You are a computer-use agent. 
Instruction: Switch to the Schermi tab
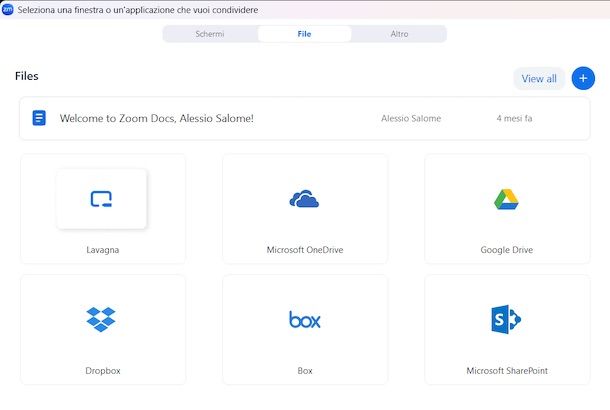(x=210, y=34)
